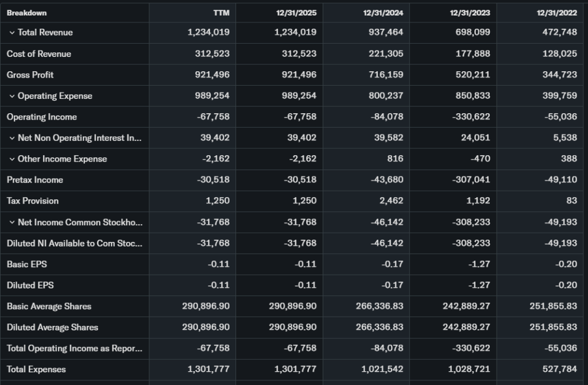Click the Total Expenses row label
This screenshot has width=588, height=385.
click(x=36, y=369)
